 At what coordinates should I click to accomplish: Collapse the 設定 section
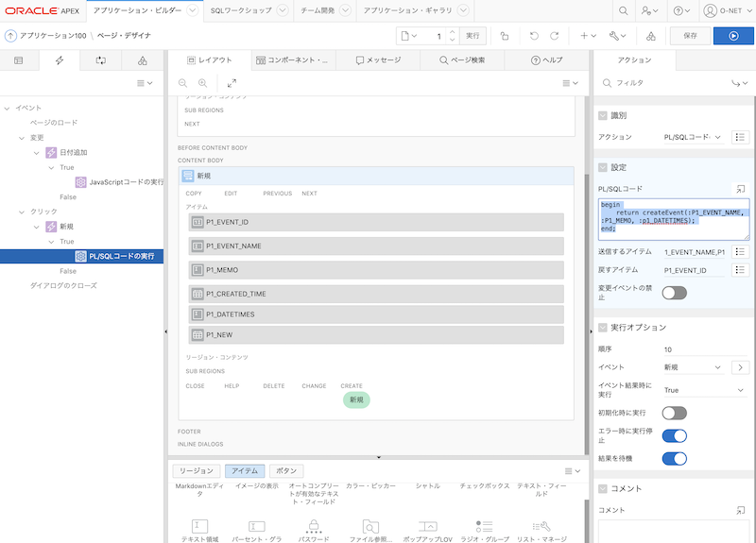pos(602,167)
